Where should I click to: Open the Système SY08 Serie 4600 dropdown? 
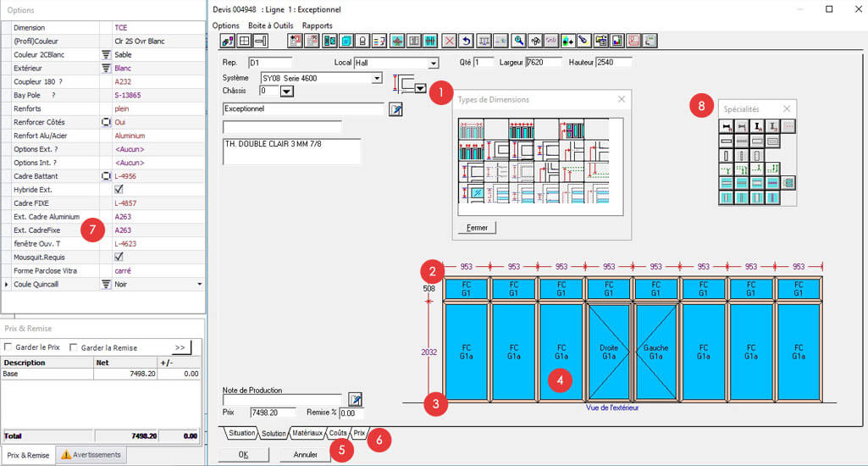point(378,78)
